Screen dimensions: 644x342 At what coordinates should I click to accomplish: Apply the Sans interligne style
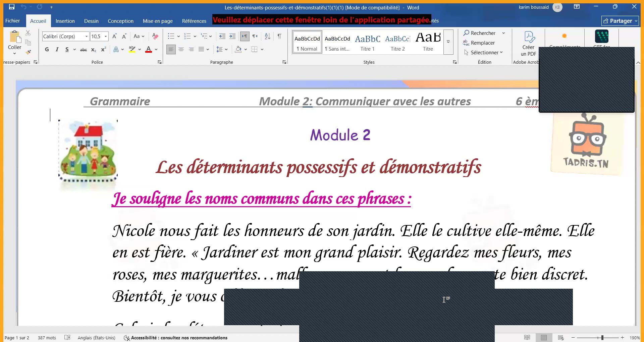coord(337,42)
